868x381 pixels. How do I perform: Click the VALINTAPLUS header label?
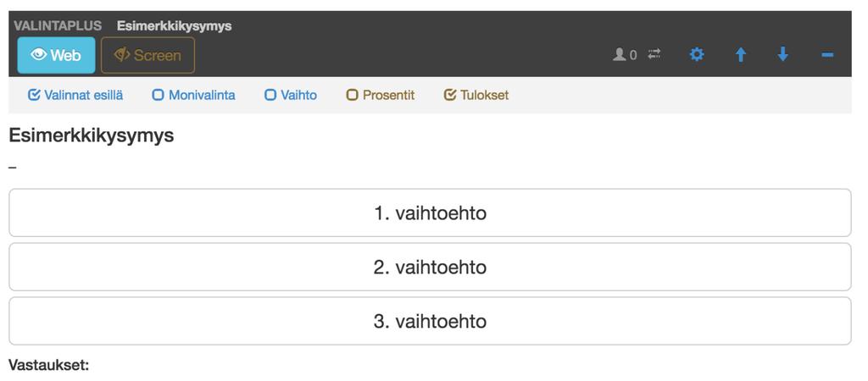(58, 25)
